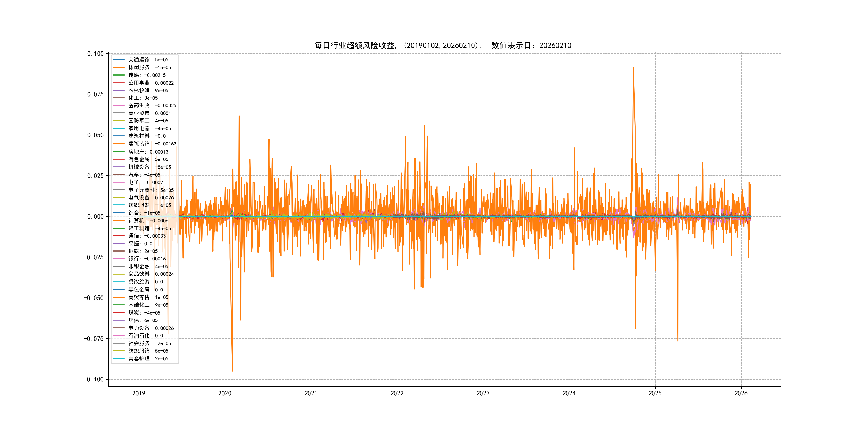
Task: Click the 2022 x-axis tick label
Action: point(396,393)
